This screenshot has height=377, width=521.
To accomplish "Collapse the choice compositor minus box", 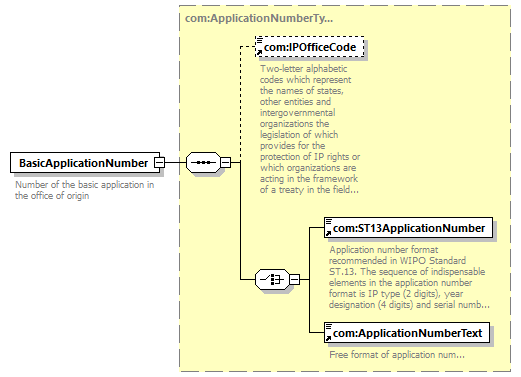I will click(x=294, y=279).
